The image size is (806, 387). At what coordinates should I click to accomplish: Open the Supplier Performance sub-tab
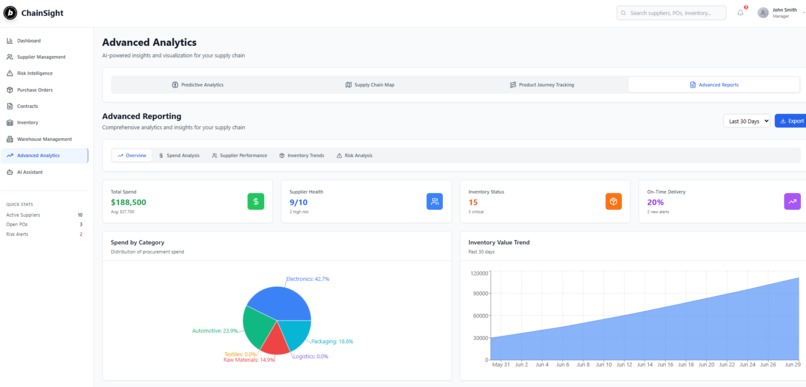pos(240,155)
